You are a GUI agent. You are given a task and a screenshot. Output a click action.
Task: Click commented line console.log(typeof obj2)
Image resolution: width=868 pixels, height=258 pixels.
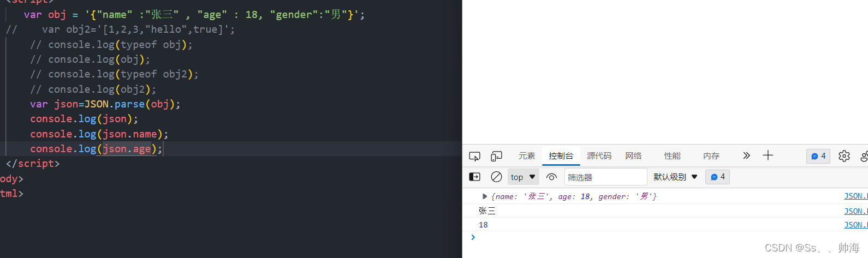pos(114,74)
